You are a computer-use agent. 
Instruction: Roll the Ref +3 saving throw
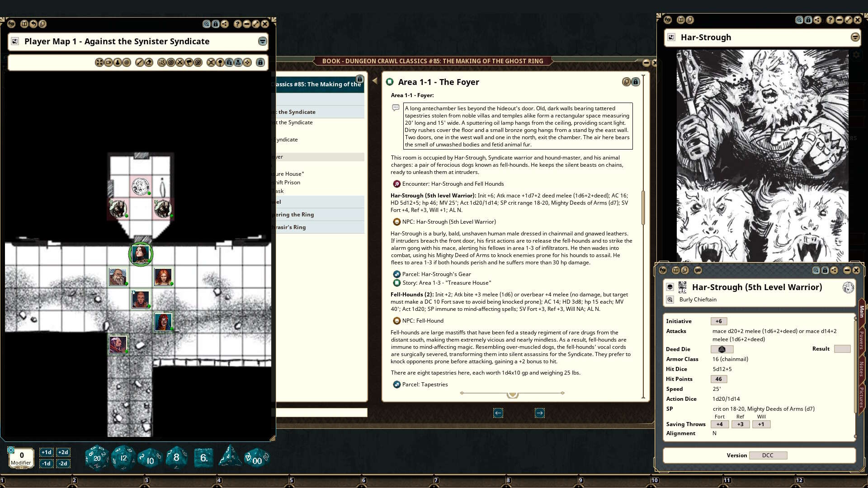point(740,424)
